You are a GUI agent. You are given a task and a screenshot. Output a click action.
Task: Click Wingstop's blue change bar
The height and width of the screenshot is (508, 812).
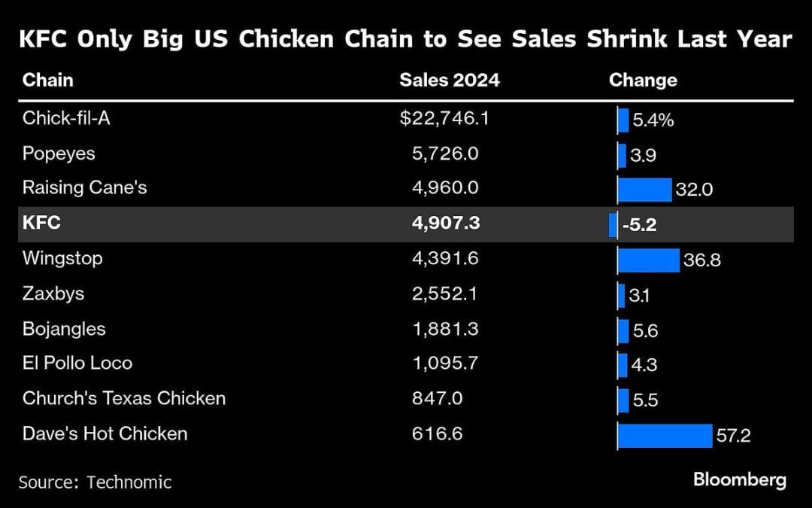pyautogui.click(x=648, y=260)
